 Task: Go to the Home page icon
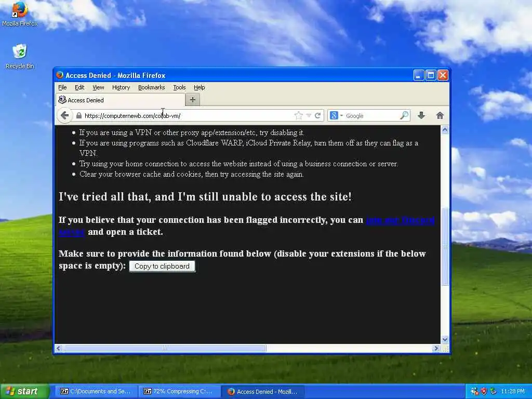click(x=440, y=116)
